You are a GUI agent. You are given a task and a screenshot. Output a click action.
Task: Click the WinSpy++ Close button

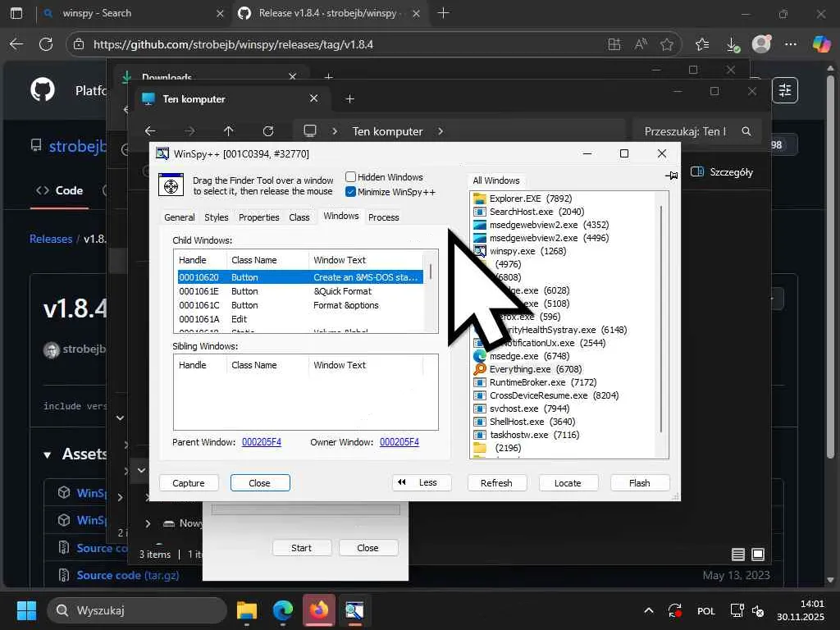[260, 482]
